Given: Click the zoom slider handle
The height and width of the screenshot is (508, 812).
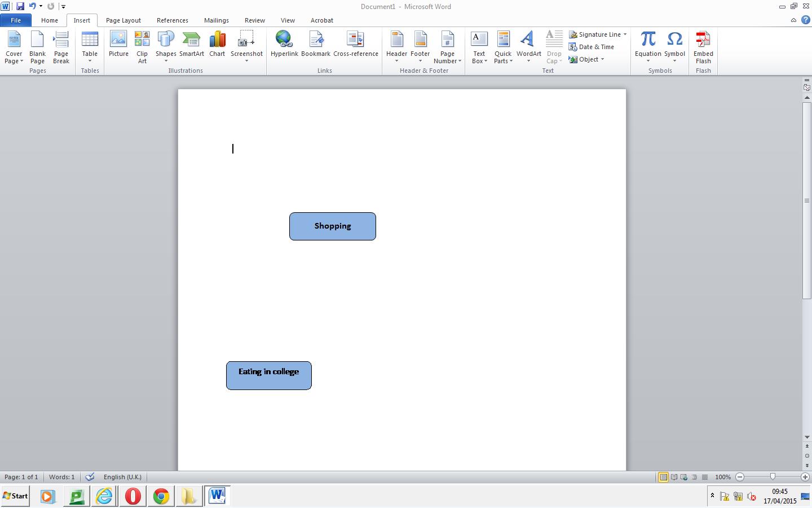Looking at the screenshot, I should 773,477.
